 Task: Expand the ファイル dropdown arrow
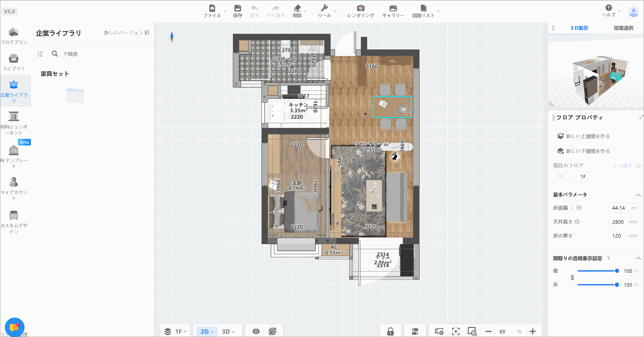[x=225, y=12]
